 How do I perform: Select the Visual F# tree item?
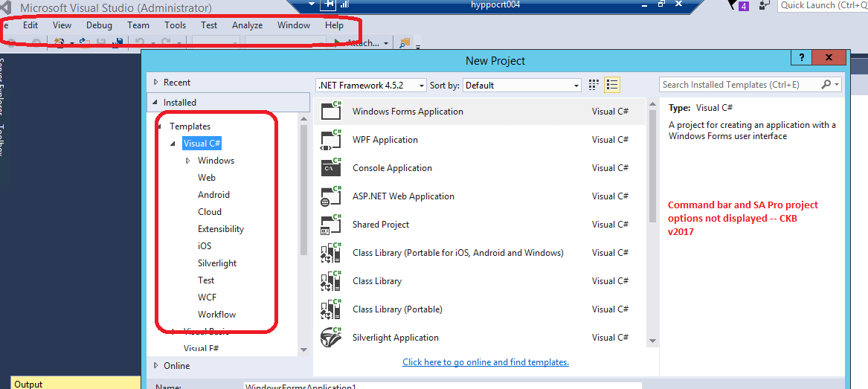point(201,348)
